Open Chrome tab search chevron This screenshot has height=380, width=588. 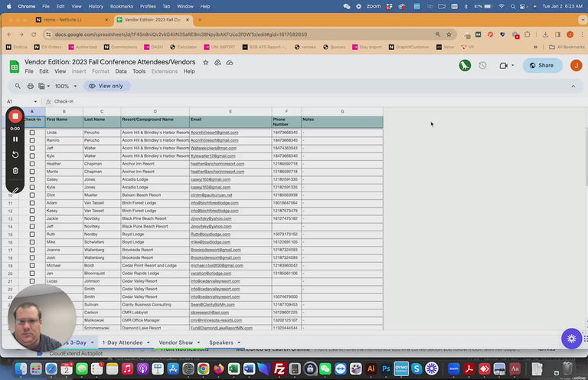coord(583,19)
